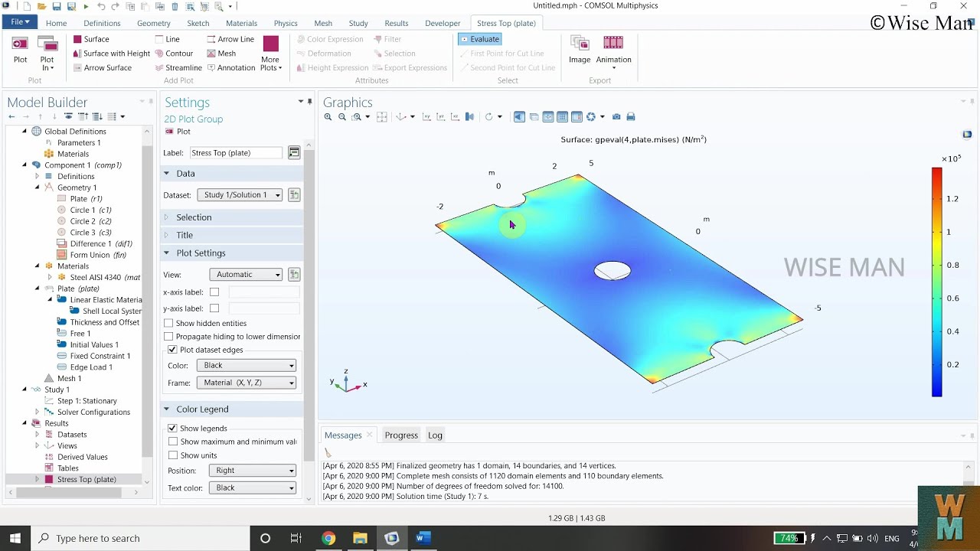This screenshot has width=980, height=551.
Task: Add a Streamline plot
Action: point(178,67)
